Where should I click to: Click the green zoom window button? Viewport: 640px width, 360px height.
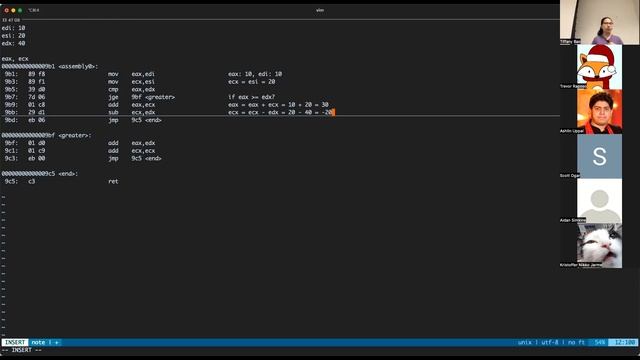click(20, 10)
